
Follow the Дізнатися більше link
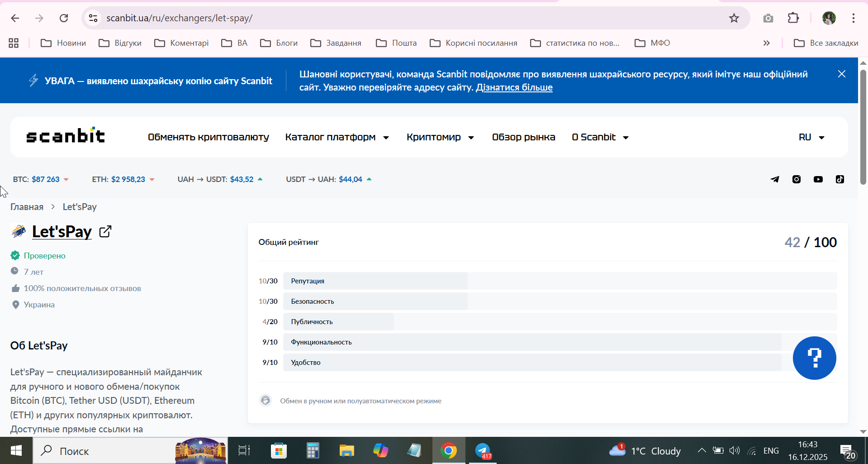(x=514, y=87)
